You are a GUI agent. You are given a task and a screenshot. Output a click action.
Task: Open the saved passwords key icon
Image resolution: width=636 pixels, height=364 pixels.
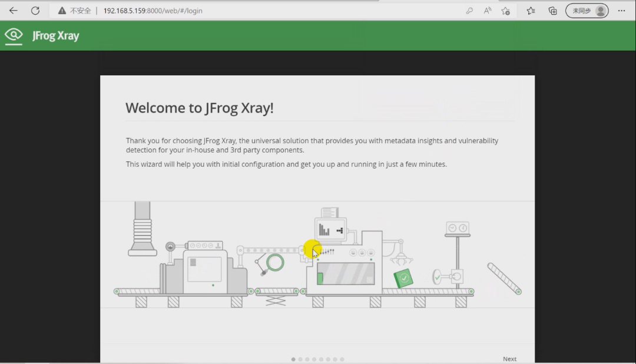469,10
